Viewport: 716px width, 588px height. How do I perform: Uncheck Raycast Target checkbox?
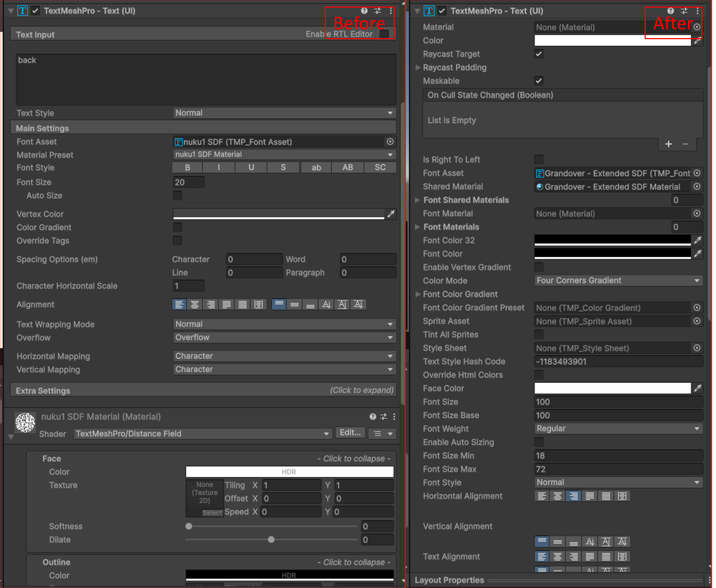[538, 54]
